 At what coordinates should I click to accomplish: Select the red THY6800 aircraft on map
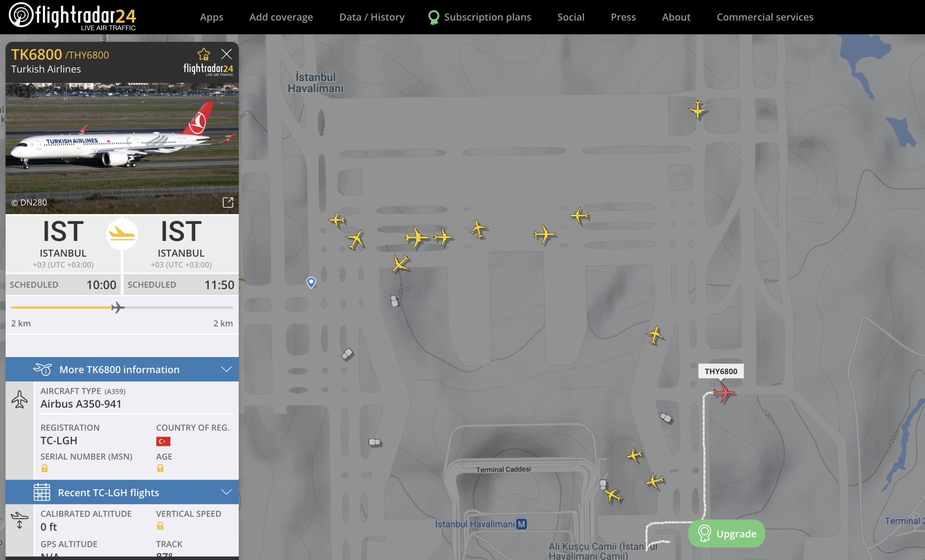pyautogui.click(x=723, y=393)
